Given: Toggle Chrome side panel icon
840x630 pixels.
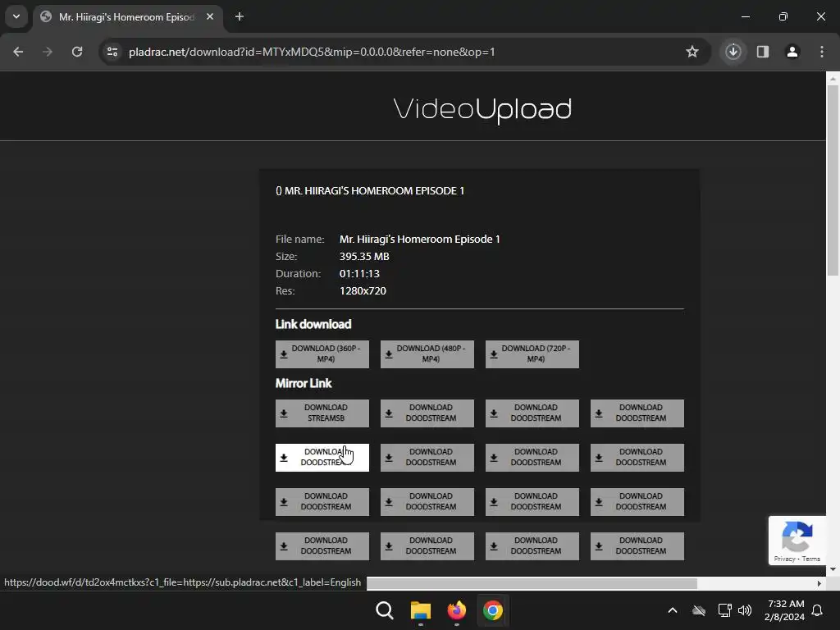Looking at the screenshot, I should (763, 52).
